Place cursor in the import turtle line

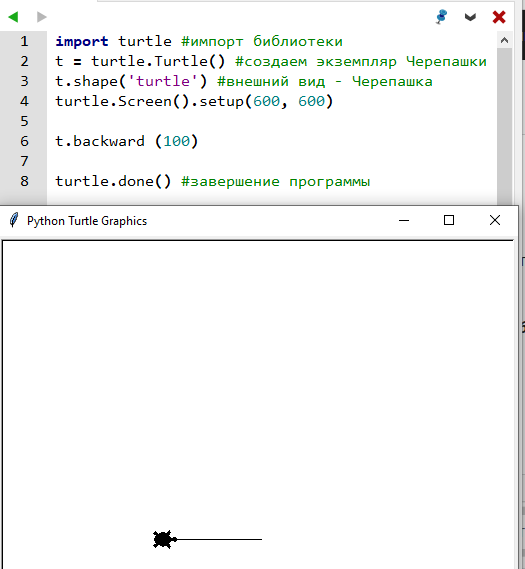click(199, 41)
